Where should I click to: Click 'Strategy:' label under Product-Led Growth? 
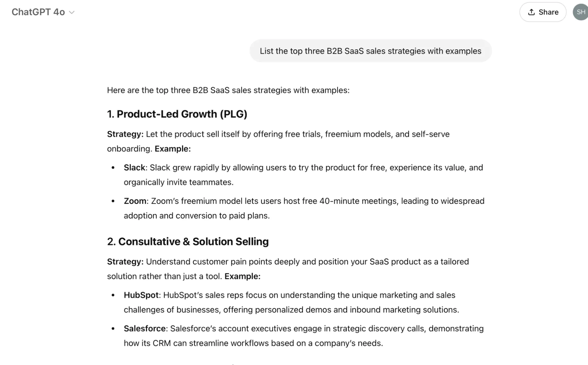click(x=125, y=134)
